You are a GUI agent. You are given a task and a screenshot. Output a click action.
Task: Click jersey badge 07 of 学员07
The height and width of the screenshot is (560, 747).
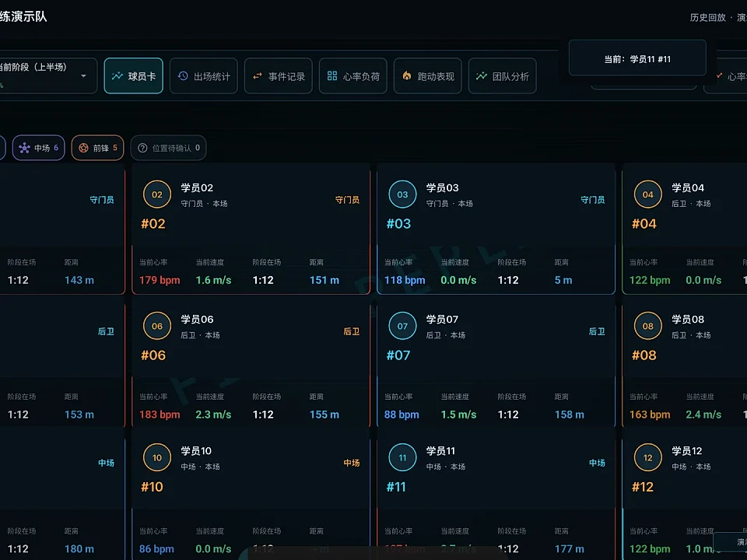point(402,326)
